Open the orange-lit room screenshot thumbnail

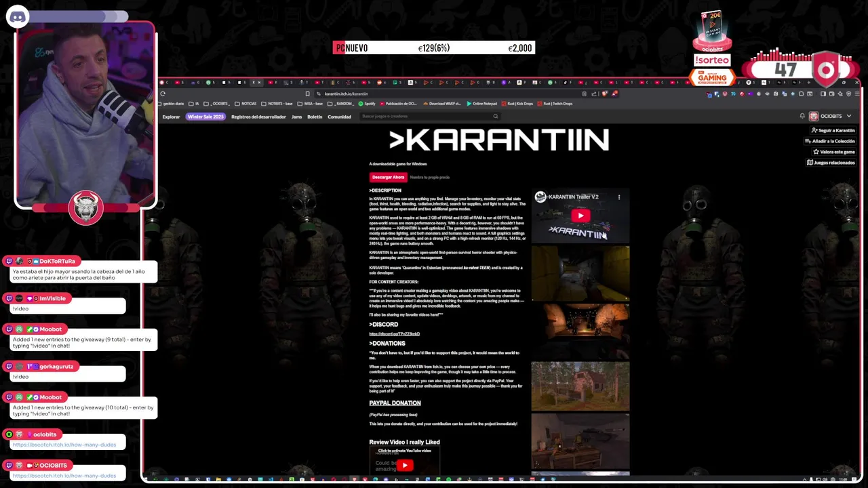pyautogui.click(x=580, y=331)
